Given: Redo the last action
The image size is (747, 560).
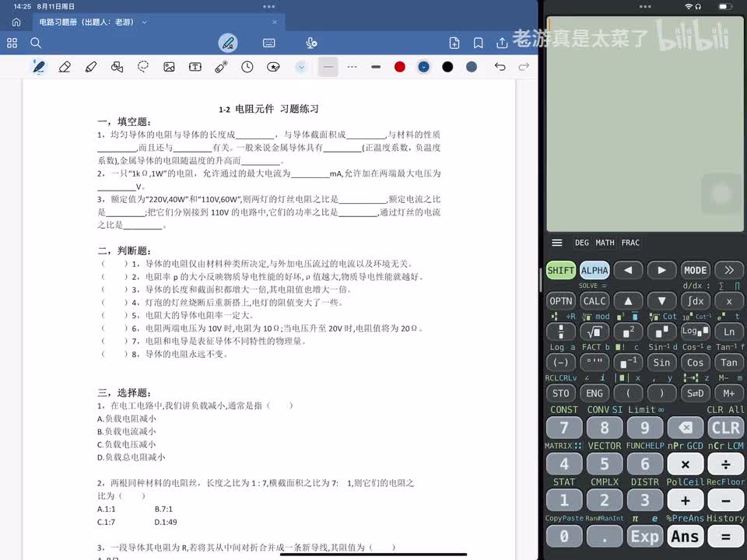Looking at the screenshot, I should 524,67.
